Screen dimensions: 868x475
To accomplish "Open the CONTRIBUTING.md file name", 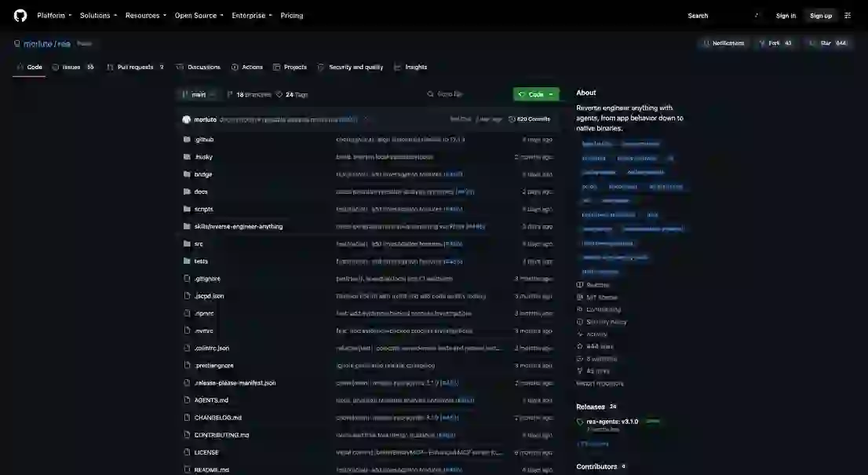I will pos(221,435).
